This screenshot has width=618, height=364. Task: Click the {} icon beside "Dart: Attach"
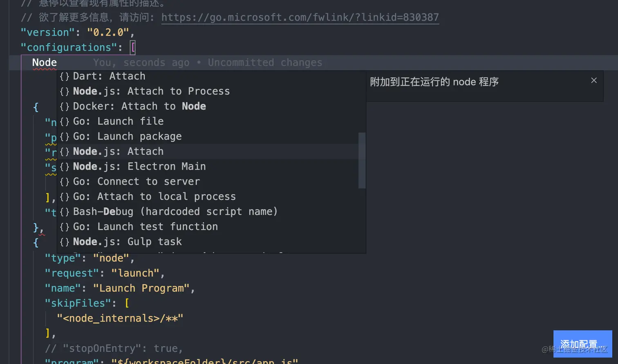click(65, 76)
